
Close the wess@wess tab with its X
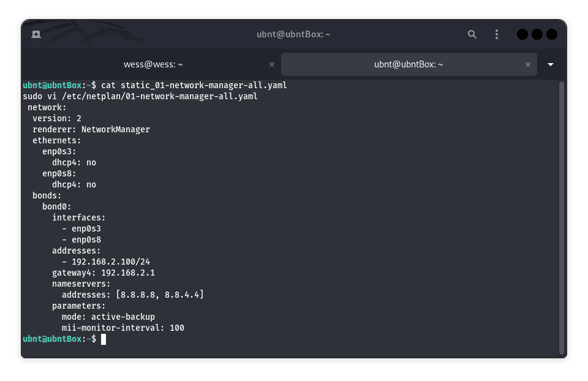[271, 64]
